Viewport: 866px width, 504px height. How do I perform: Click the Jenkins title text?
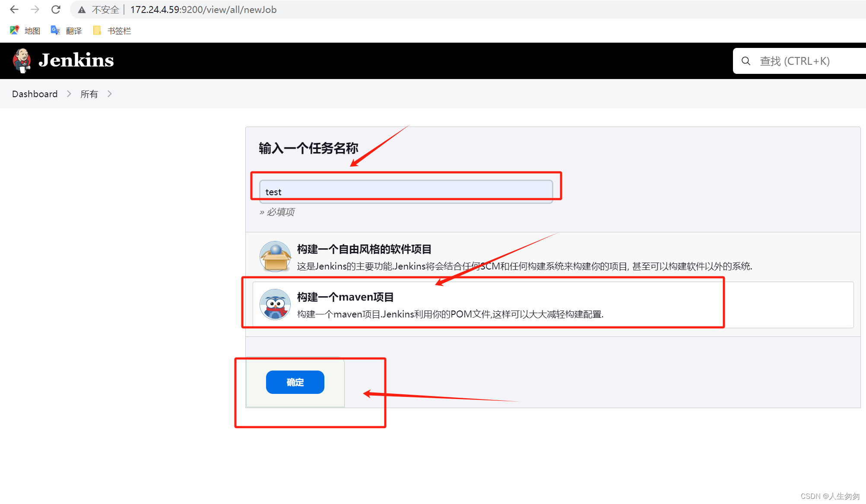(76, 60)
